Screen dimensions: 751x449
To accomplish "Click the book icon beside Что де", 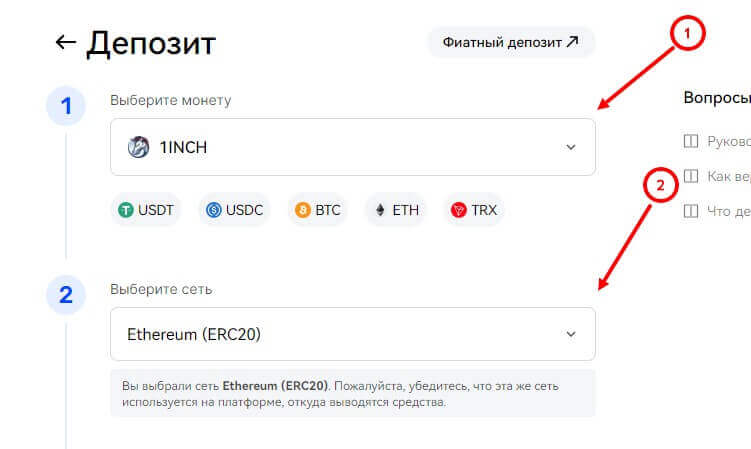I will click(x=689, y=211).
